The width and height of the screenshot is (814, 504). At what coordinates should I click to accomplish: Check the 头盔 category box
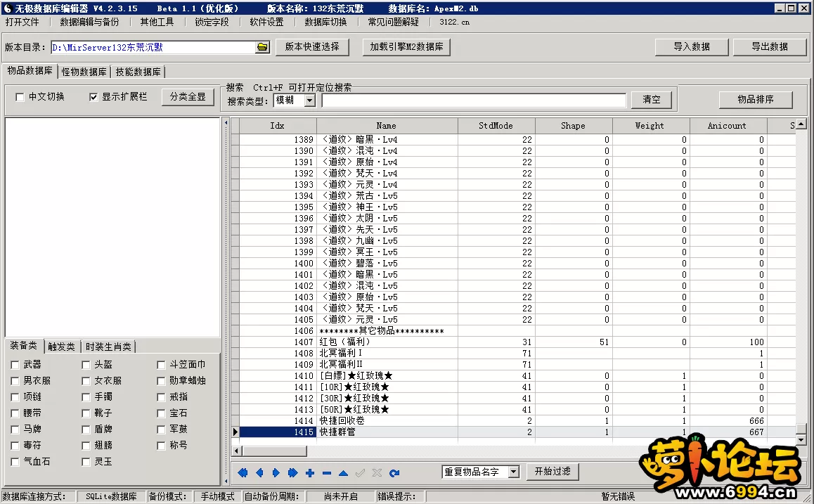86,365
